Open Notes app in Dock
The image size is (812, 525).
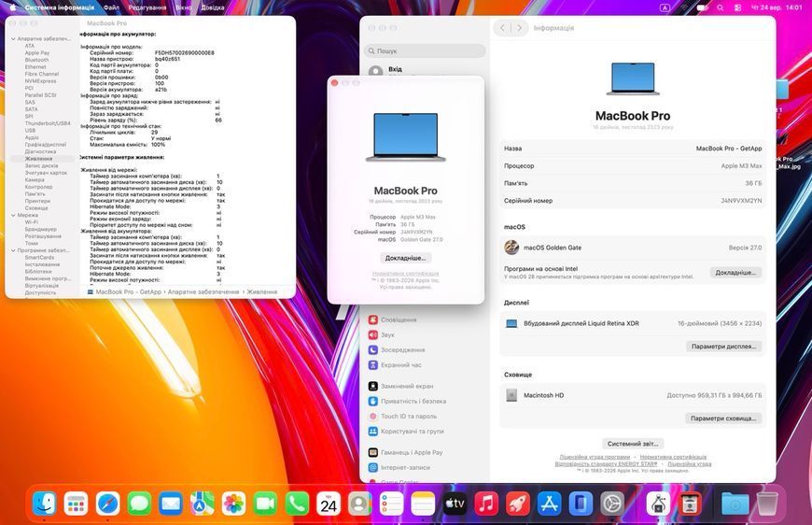click(x=424, y=504)
